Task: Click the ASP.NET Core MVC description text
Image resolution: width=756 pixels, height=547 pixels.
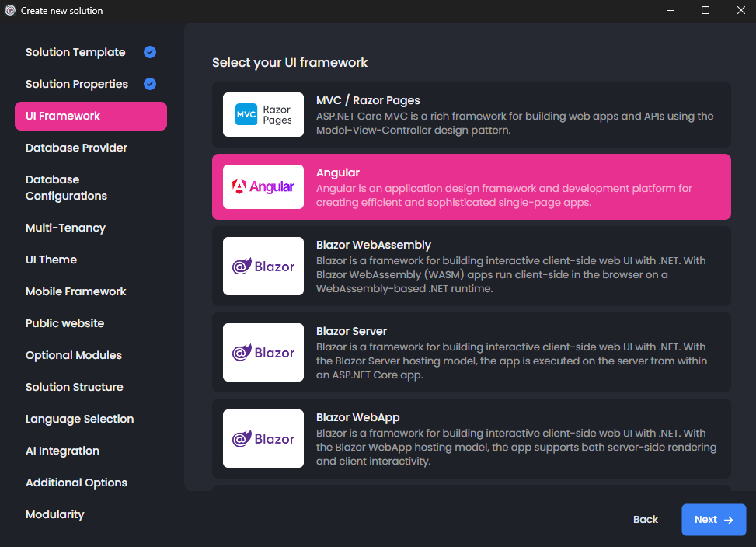Action: pos(514,123)
